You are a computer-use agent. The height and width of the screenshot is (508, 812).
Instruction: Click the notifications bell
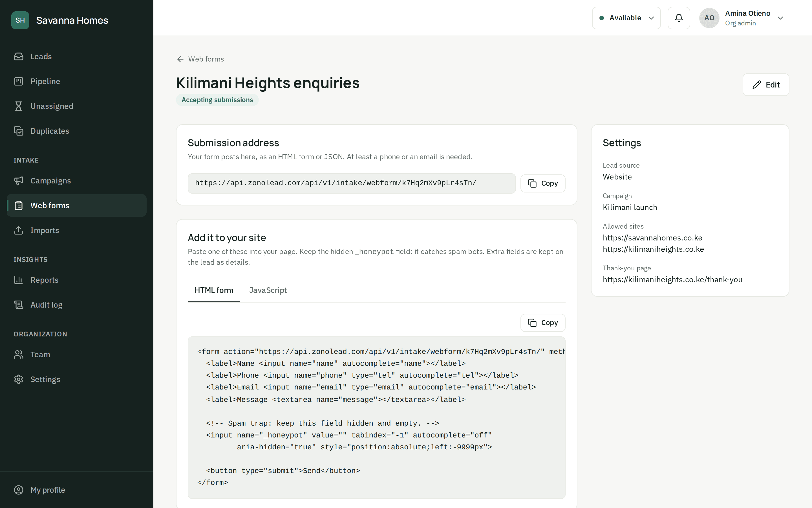coord(678,18)
